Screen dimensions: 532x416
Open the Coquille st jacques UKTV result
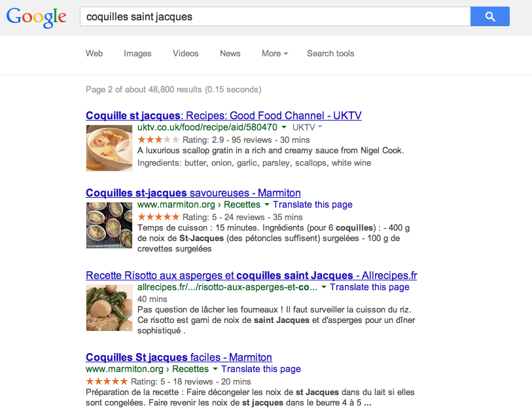(x=223, y=116)
